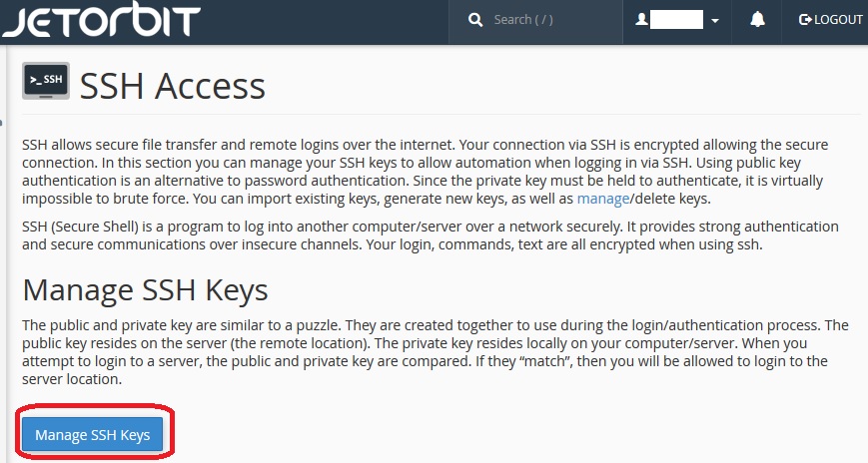
Task: Click the collapsed left sidebar strip
Action: pos(3,253)
